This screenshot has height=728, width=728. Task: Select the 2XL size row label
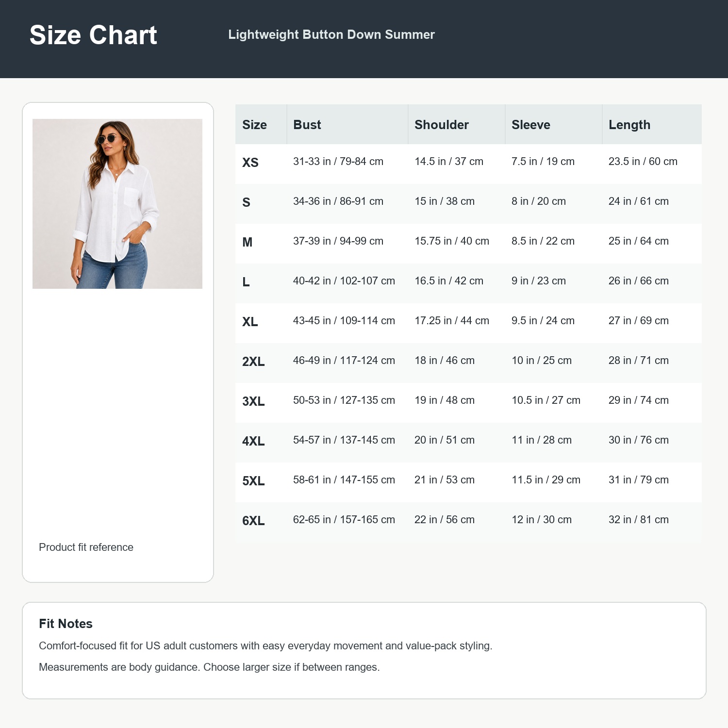pos(253,362)
